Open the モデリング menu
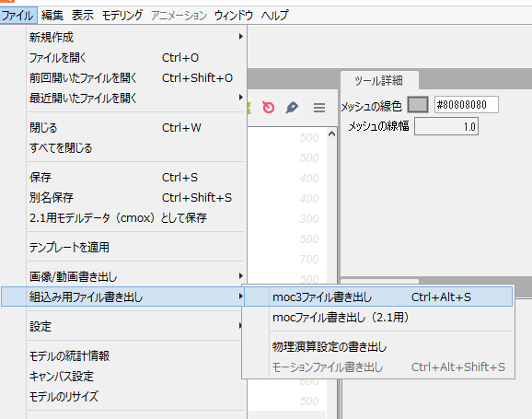The width and height of the screenshot is (532, 419). coord(122,16)
